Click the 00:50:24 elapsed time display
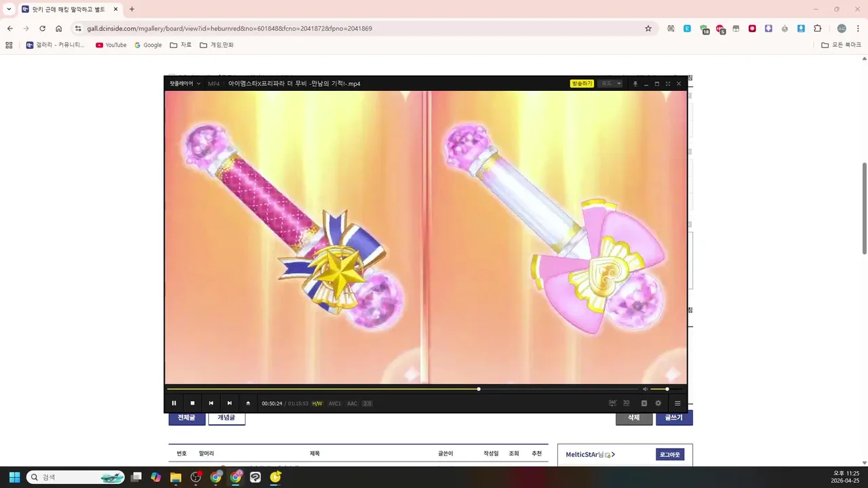The image size is (868, 488). (272, 403)
